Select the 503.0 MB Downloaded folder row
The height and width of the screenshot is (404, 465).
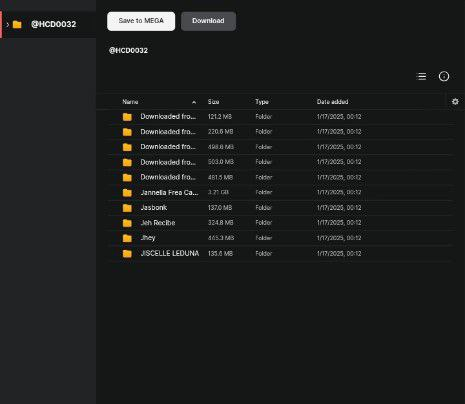tap(280, 162)
